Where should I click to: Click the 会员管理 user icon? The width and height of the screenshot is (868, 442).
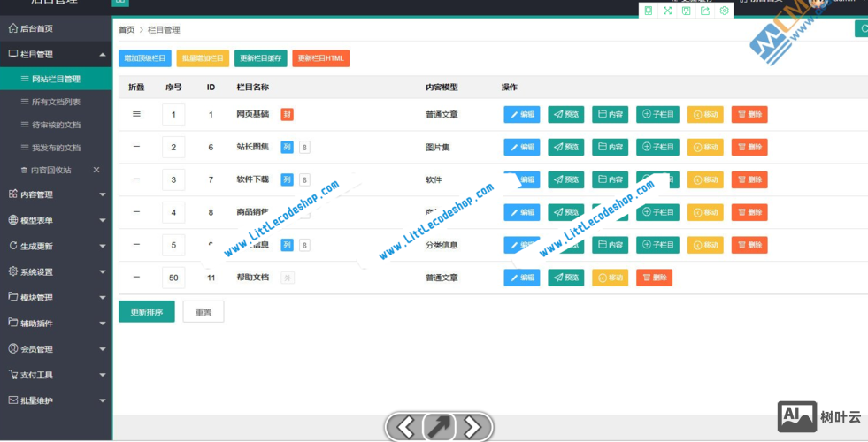pyautogui.click(x=12, y=348)
